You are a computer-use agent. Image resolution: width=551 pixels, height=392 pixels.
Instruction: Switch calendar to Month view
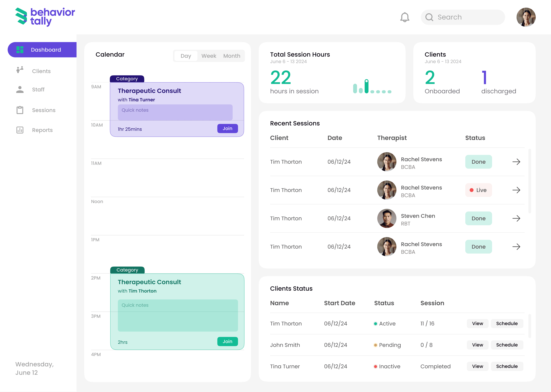[231, 56]
